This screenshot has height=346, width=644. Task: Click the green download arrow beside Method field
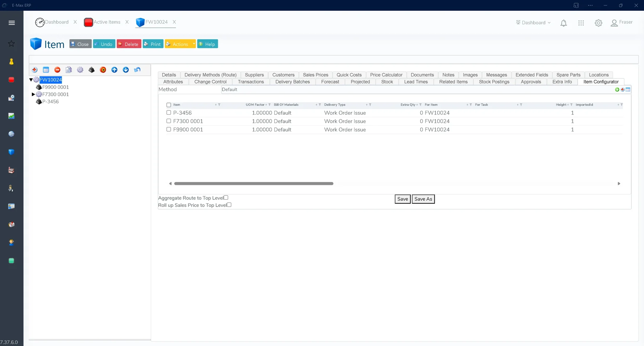(x=617, y=90)
